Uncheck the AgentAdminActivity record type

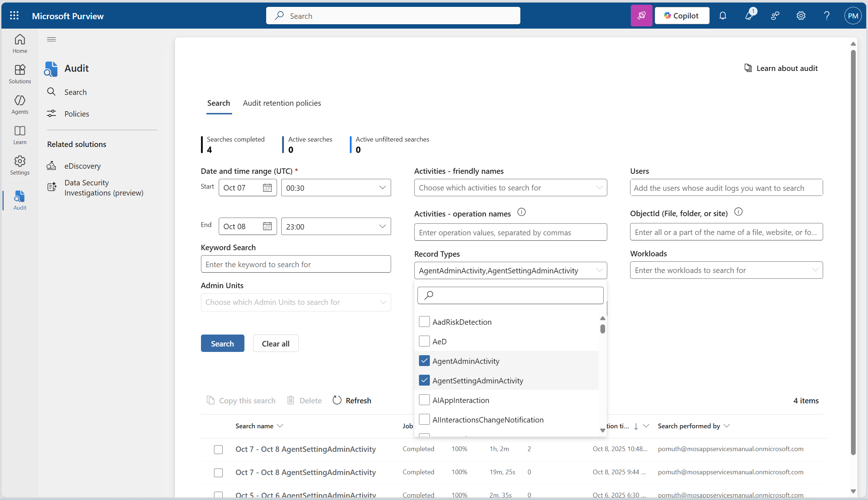pos(424,361)
